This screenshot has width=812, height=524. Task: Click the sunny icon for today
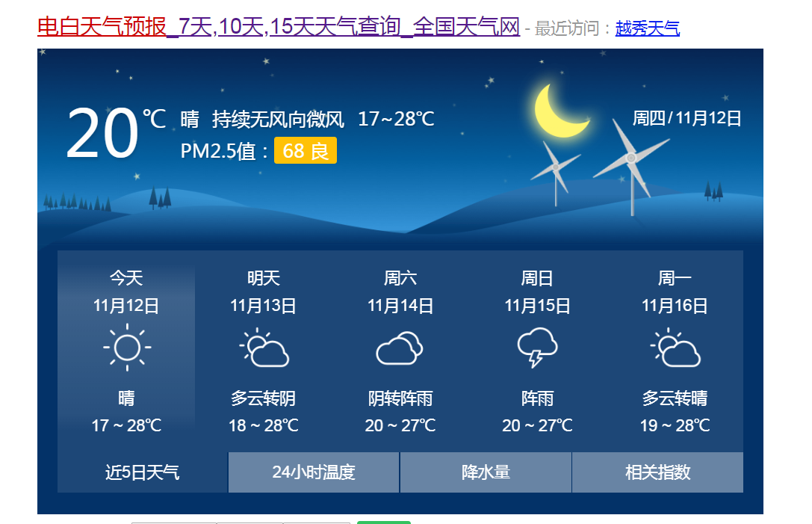click(127, 348)
